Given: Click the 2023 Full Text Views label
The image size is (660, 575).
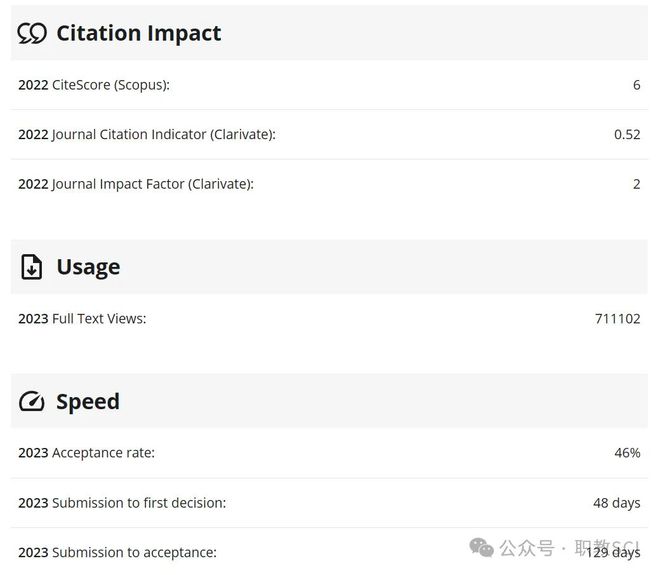Looking at the screenshot, I should (82, 319).
